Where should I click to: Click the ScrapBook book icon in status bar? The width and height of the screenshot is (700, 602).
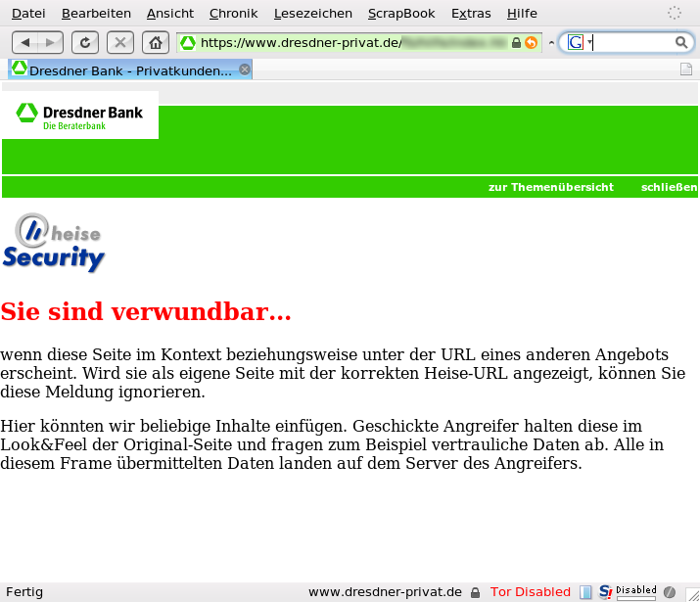coord(585,592)
